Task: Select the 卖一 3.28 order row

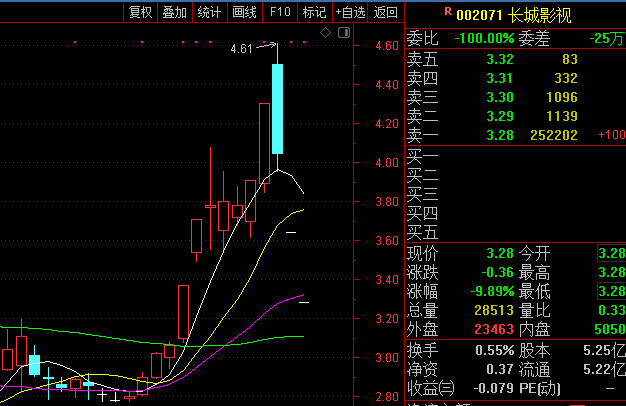Action: point(515,135)
